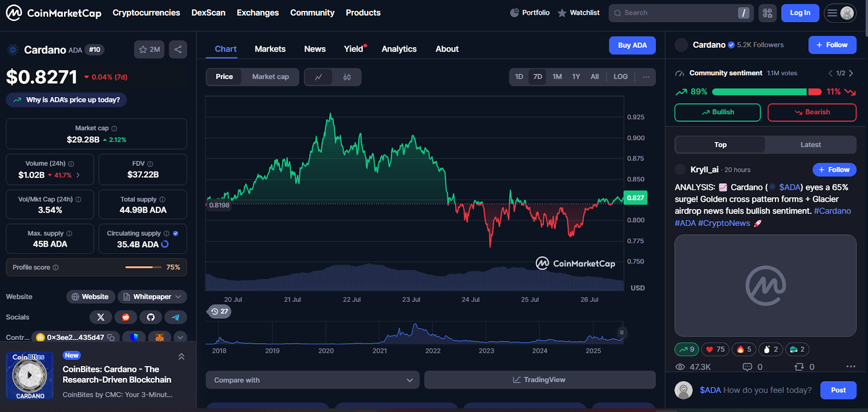This screenshot has width=868, height=412.
Task: Expand more contracts chevron
Action: tap(180, 337)
